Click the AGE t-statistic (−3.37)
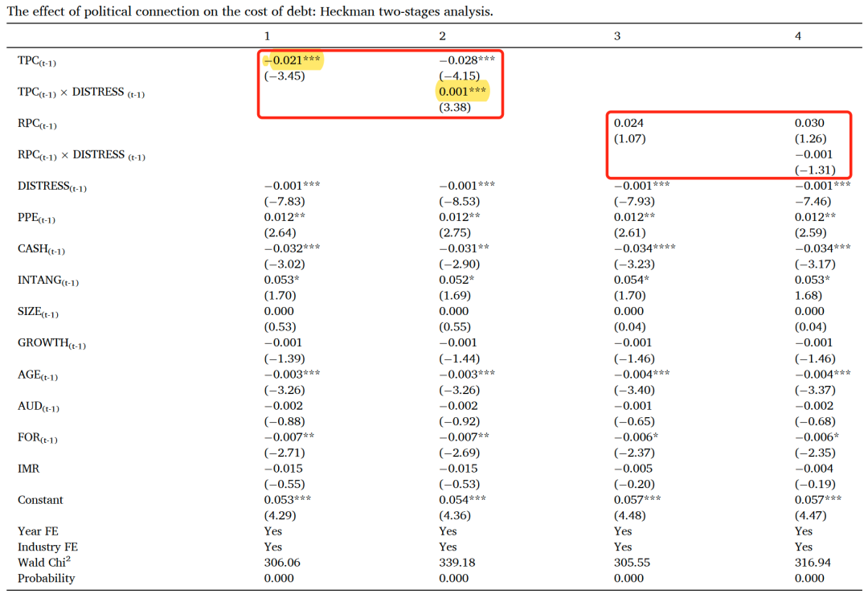 tap(815, 390)
